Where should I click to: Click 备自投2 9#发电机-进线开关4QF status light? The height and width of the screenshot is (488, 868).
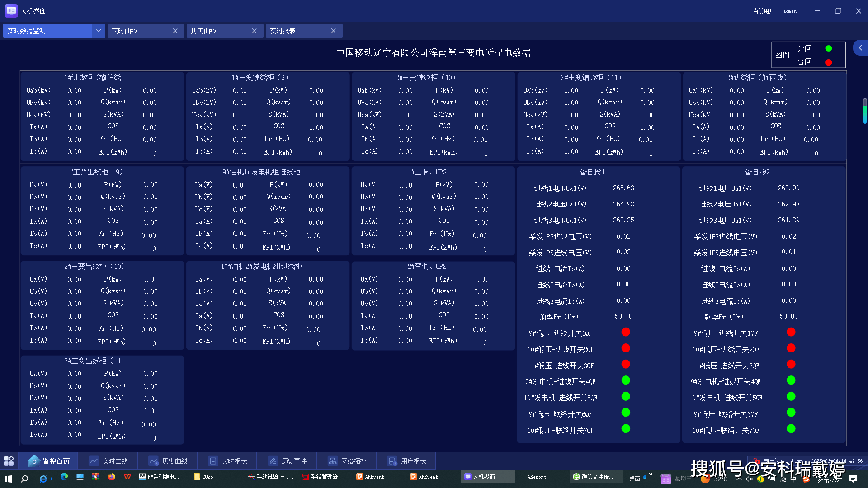click(x=791, y=380)
